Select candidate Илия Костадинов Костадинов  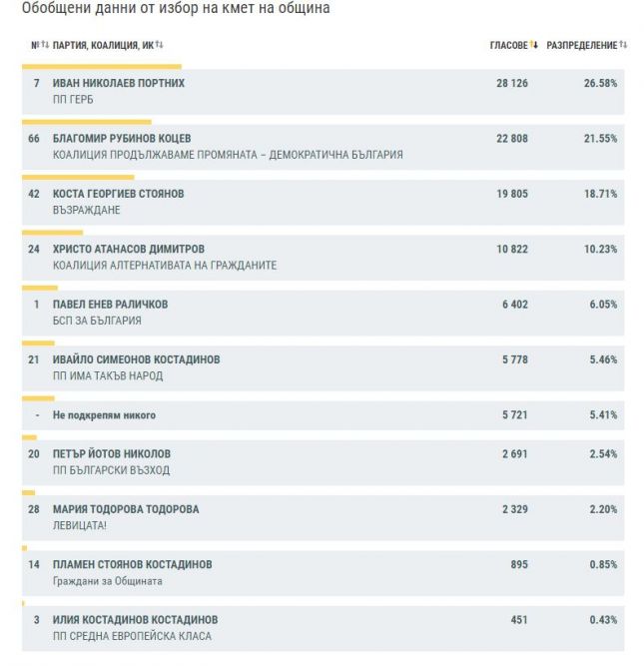[135, 620]
